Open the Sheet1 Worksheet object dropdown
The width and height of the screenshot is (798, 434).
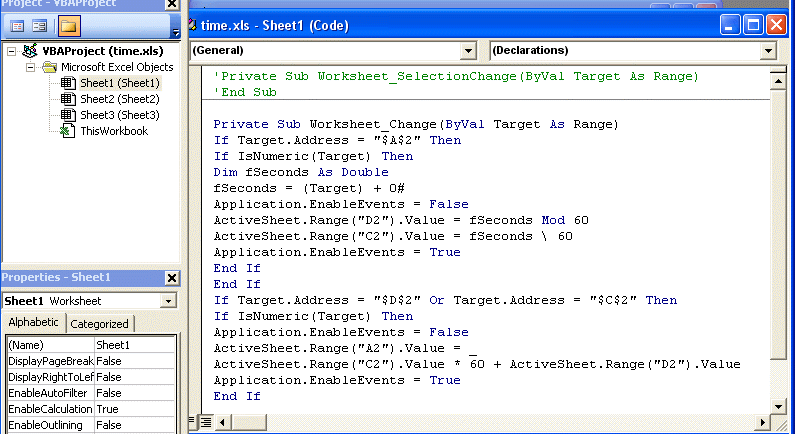click(168, 301)
